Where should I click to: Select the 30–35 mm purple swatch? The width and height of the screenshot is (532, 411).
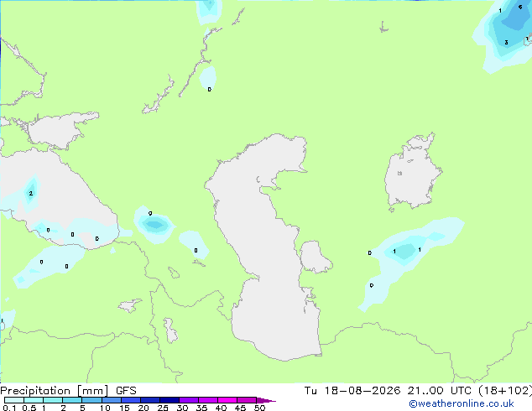pos(189,400)
